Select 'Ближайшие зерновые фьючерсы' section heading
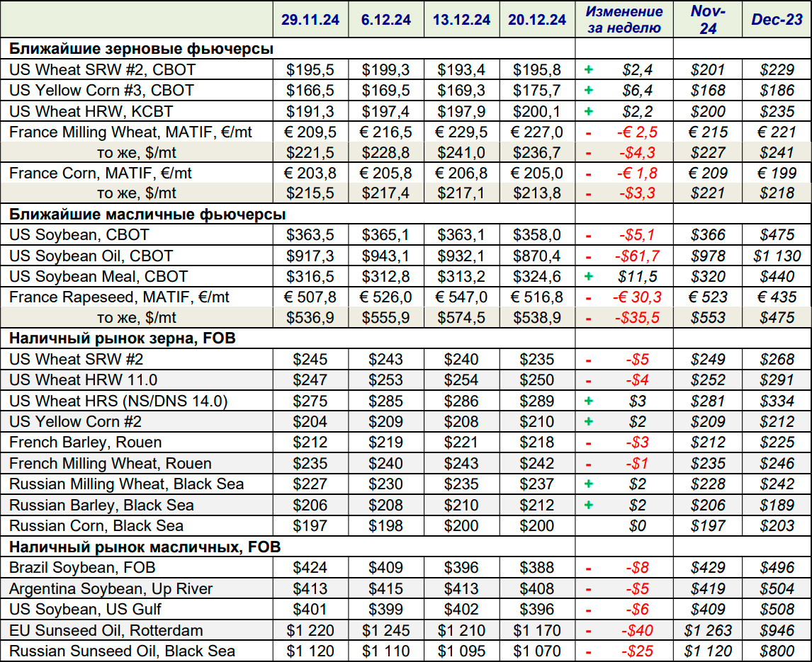812x662 pixels. 142,49
